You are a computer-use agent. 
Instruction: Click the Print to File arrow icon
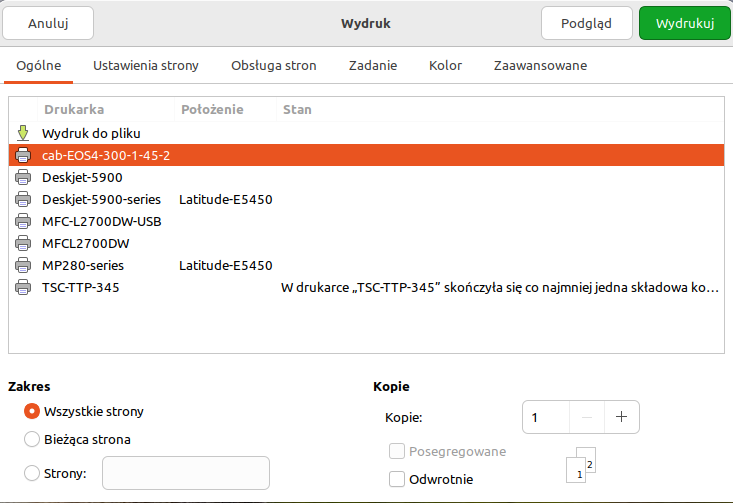click(x=23, y=133)
